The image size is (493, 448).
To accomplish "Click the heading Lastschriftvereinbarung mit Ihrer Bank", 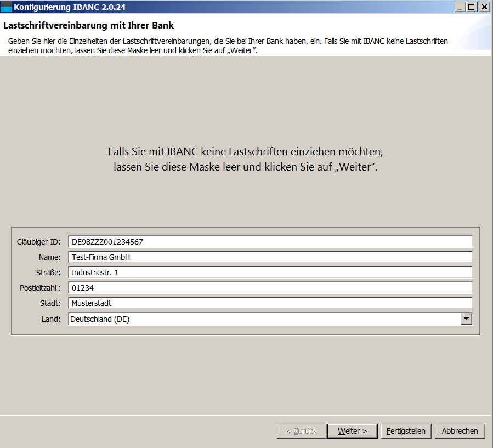I will pyautogui.click(x=89, y=25).
